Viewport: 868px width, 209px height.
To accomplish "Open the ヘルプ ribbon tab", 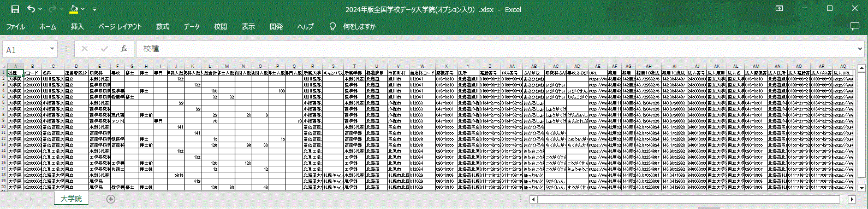I will click(x=306, y=26).
